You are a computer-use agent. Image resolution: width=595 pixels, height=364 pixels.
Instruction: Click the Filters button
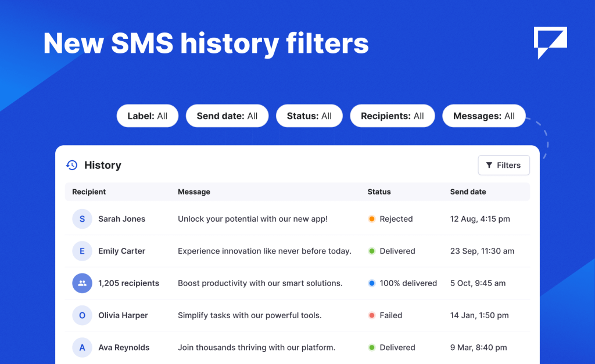pyautogui.click(x=504, y=165)
